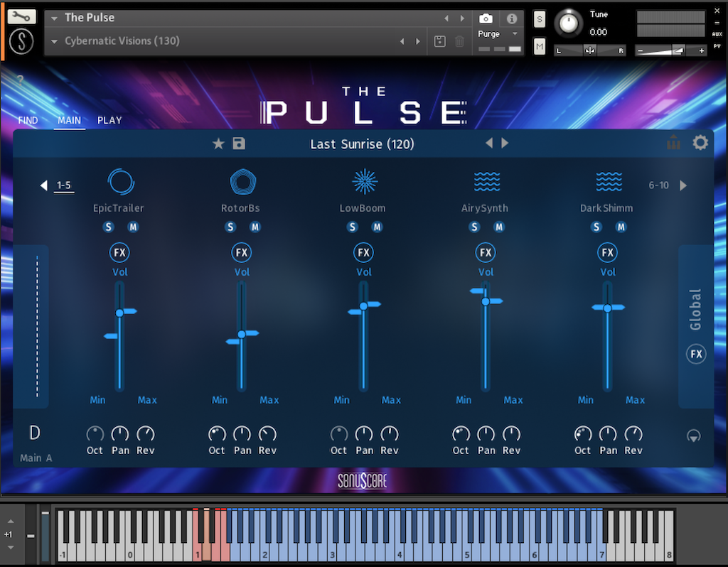The height and width of the screenshot is (567, 728).
Task: Toggle Kontakt header mute M button
Action: coord(539,46)
